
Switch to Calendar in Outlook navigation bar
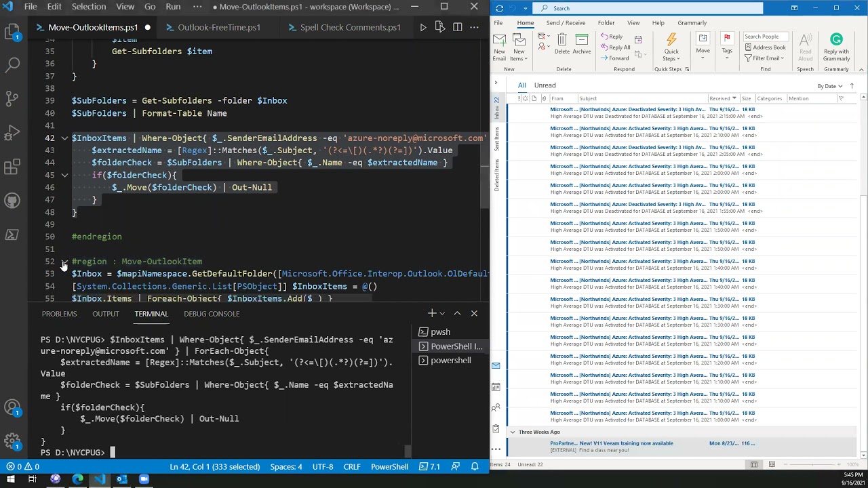click(496, 387)
